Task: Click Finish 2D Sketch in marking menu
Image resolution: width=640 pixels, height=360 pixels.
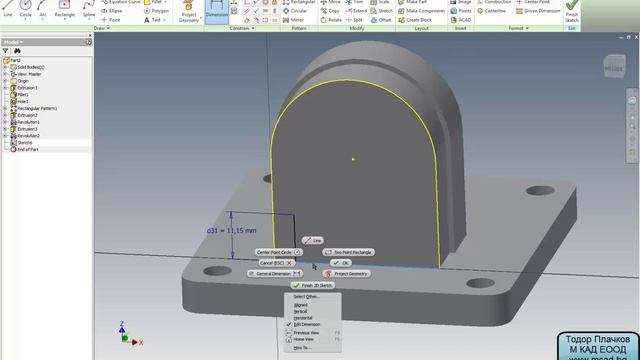Action: point(313,285)
